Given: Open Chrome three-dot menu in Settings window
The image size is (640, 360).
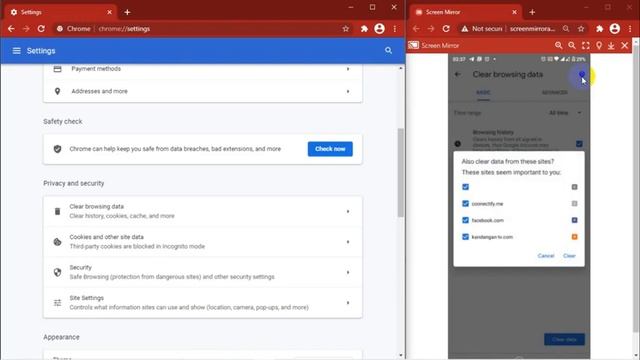Looking at the screenshot, I should [395, 29].
